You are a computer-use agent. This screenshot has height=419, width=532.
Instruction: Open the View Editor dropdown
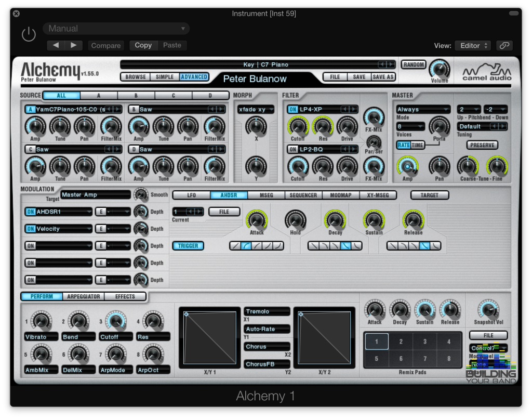tap(473, 46)
